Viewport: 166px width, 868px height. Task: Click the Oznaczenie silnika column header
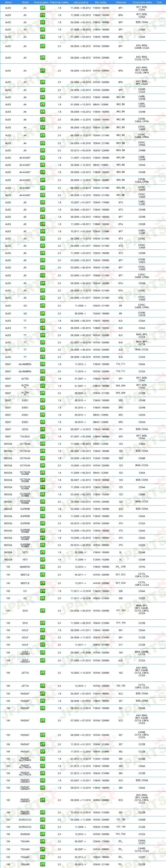pyautogui.click(x=142, y=2)
